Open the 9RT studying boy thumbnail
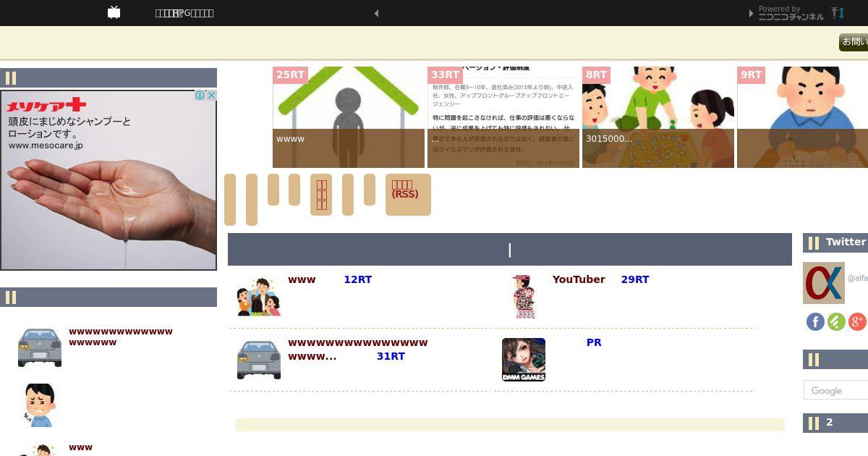This screenshot has height=456, width=868. [803, 117]
